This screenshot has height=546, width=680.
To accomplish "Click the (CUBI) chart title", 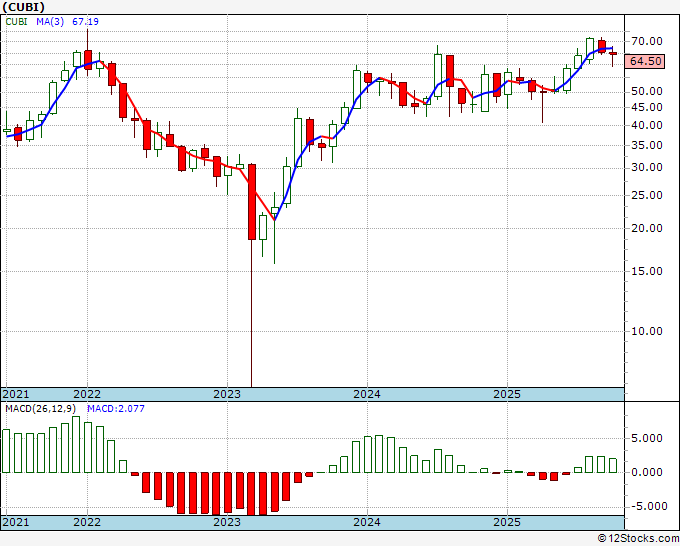I will [23, 7].
